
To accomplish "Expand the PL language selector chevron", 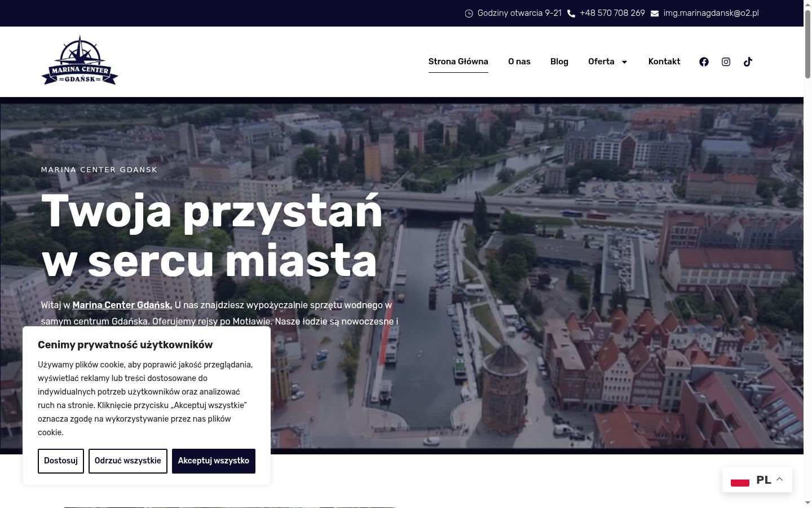I will pos(780,479).
